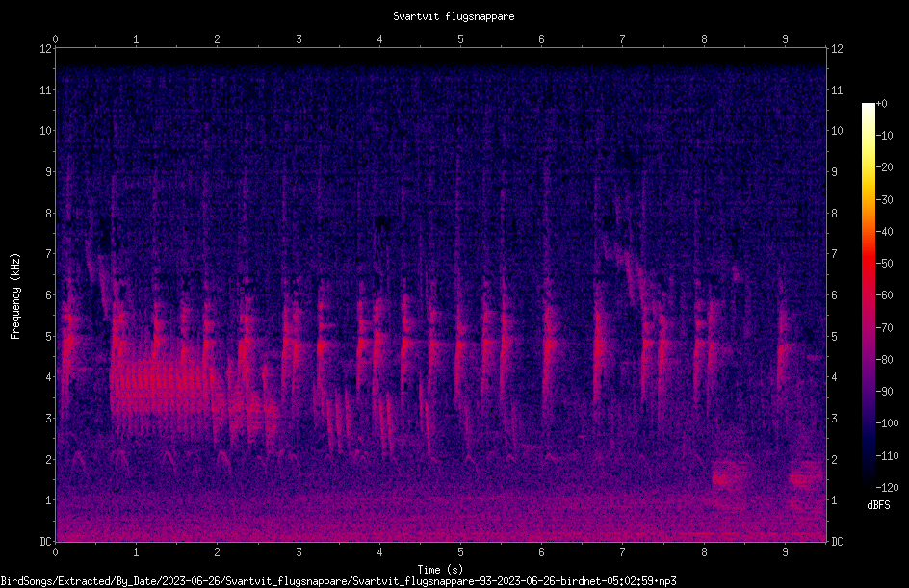The image size is (909, 588).
Task: Click the '-90' colorbar label
Action: (x=884, y=392)
